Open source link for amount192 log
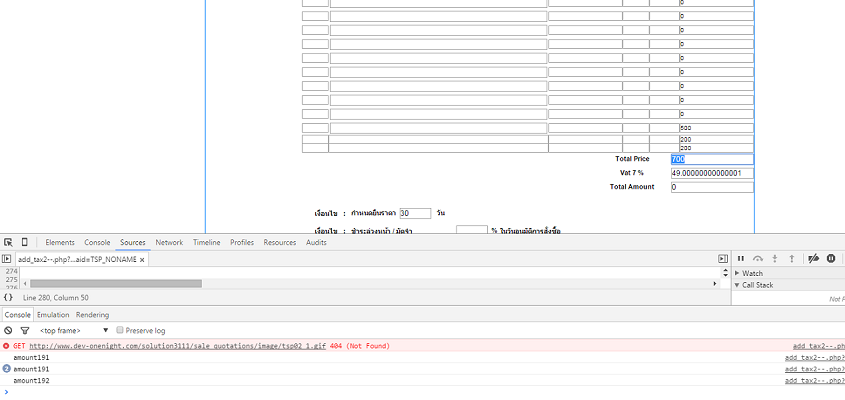845x400 pixels. 815,381
